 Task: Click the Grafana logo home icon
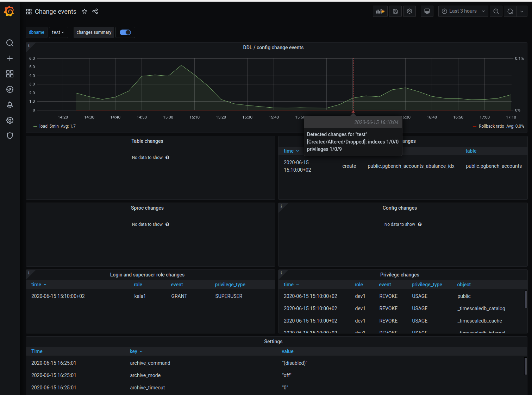[x=9, y=11]
